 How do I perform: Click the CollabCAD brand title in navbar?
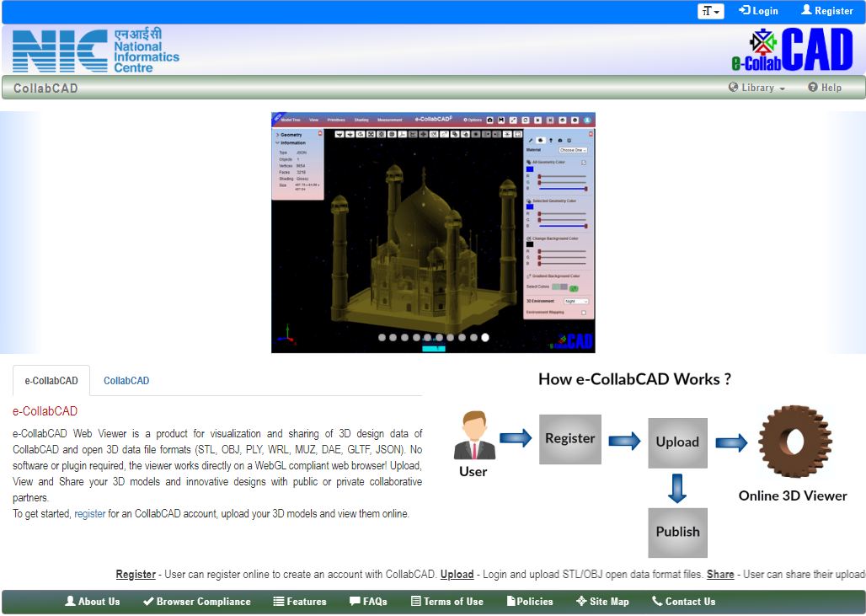(45, 88)
